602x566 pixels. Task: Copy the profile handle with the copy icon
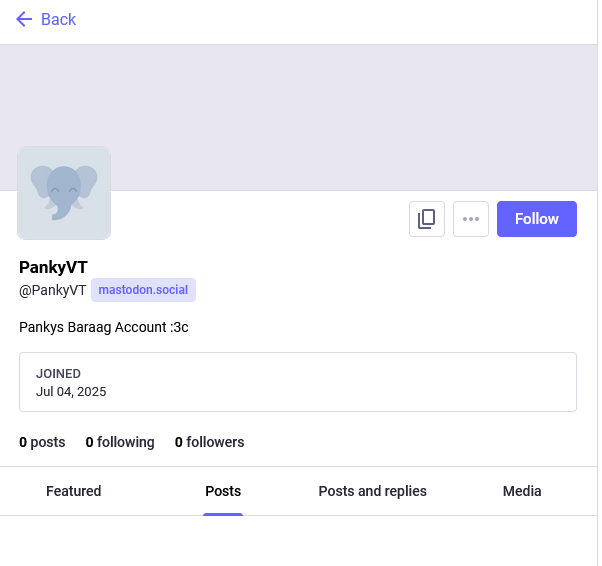(x=427, y=219)
